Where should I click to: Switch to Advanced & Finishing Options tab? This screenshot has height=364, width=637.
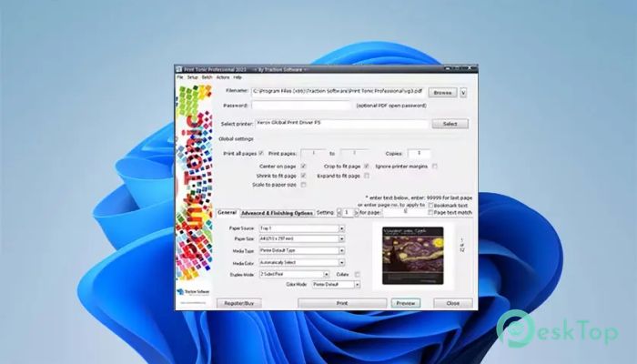[x=277, y=213]
